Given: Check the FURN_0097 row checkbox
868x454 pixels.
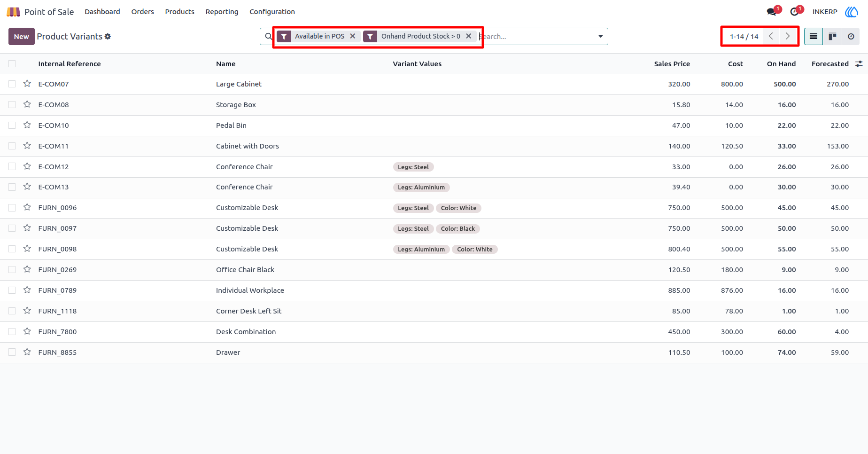Looking at the screenshot, I should [12, 228].
